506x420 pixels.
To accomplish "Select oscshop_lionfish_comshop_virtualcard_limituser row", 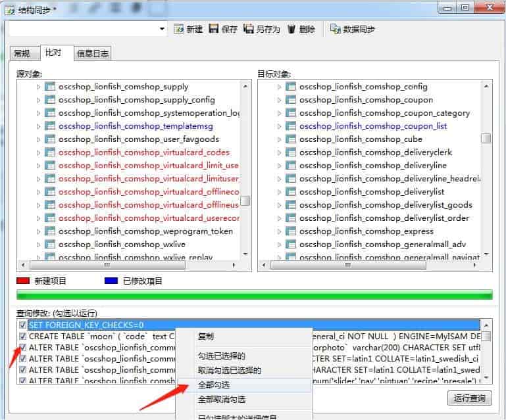I will pos(149,179).
